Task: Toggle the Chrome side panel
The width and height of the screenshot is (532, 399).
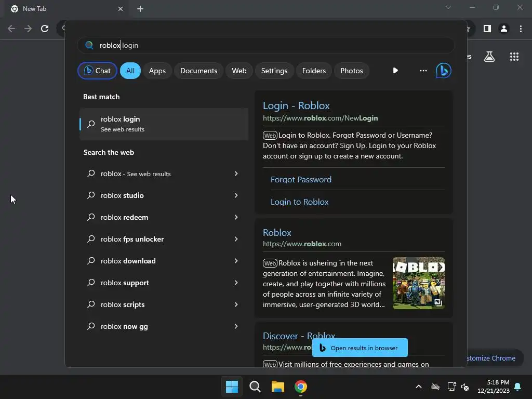Action: point(487,29)
